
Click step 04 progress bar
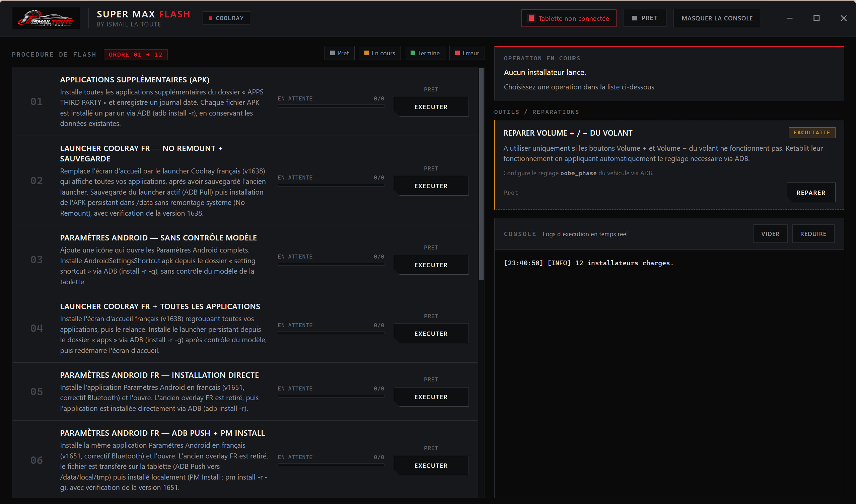331,333
